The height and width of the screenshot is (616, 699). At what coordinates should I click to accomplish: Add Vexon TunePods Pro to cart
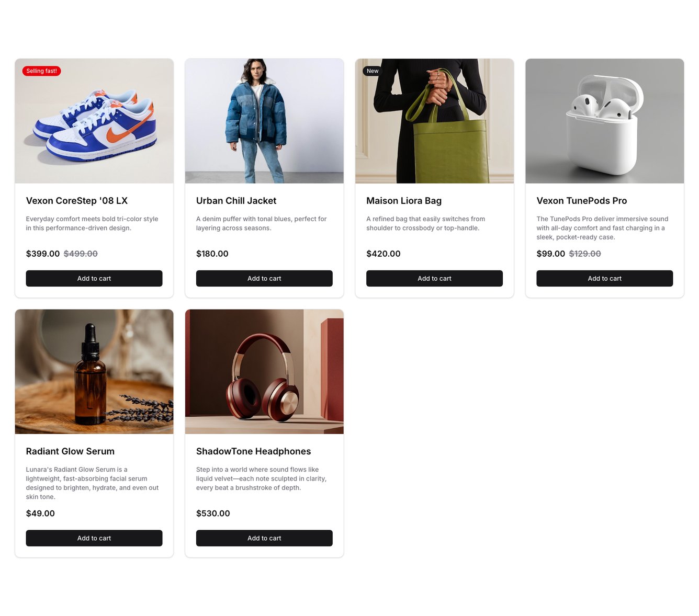click(604, 278)
